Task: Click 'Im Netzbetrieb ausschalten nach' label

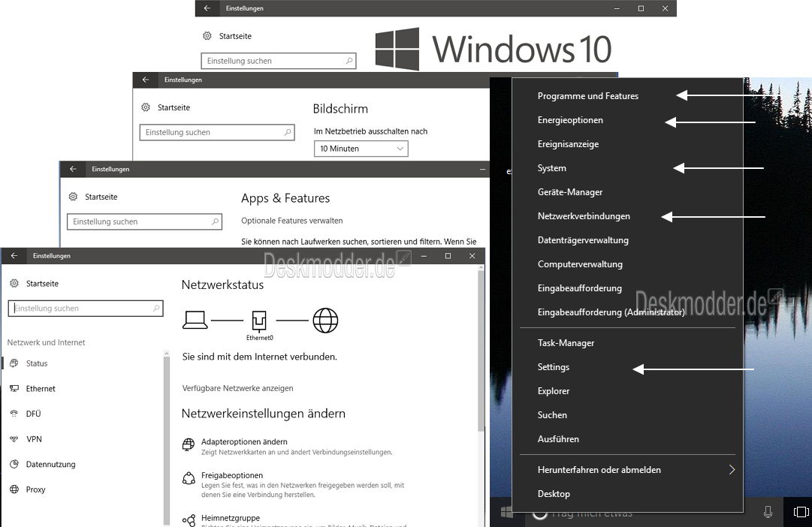Action: coord(371,131)
